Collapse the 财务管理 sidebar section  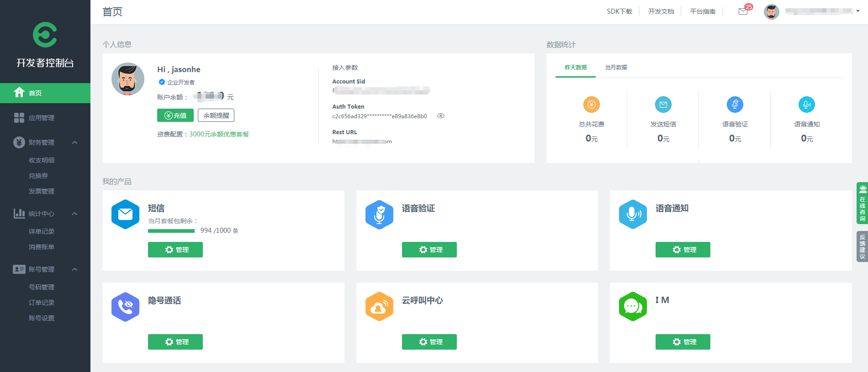point(75,142)
